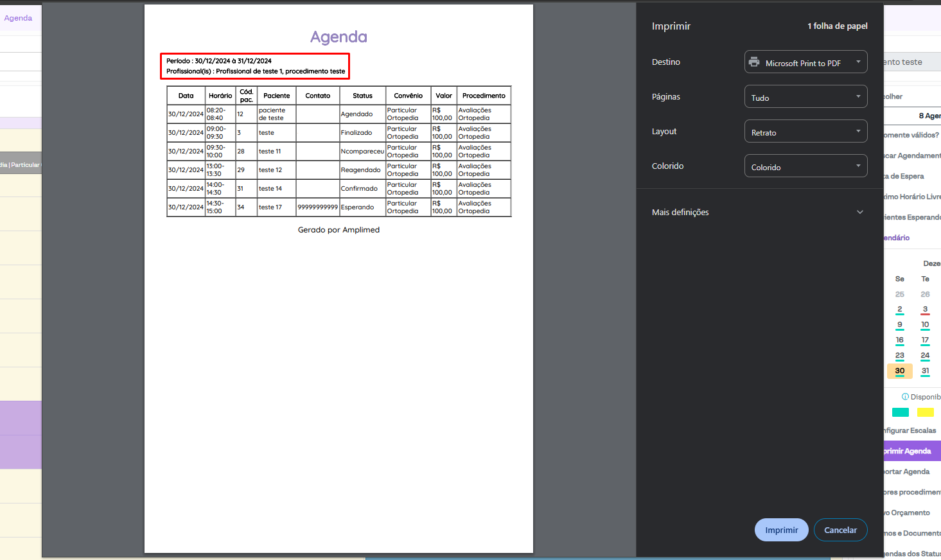Click the info icon beside Disponib
The width and height of the screenshot is (941, 560).
point(905,397)
